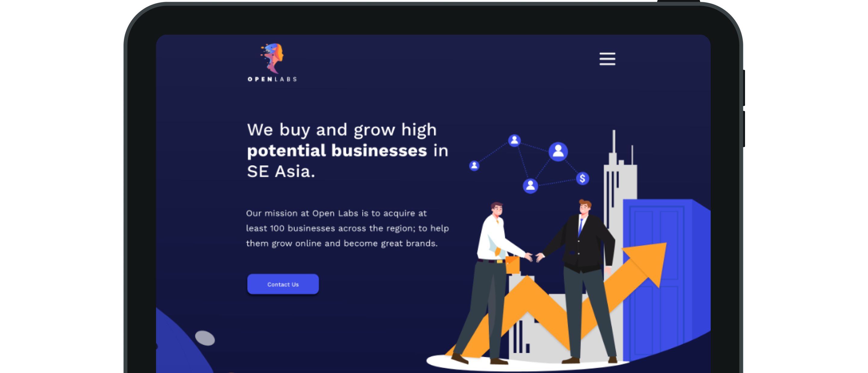Click the leftmost small user node

pos(474,166)
